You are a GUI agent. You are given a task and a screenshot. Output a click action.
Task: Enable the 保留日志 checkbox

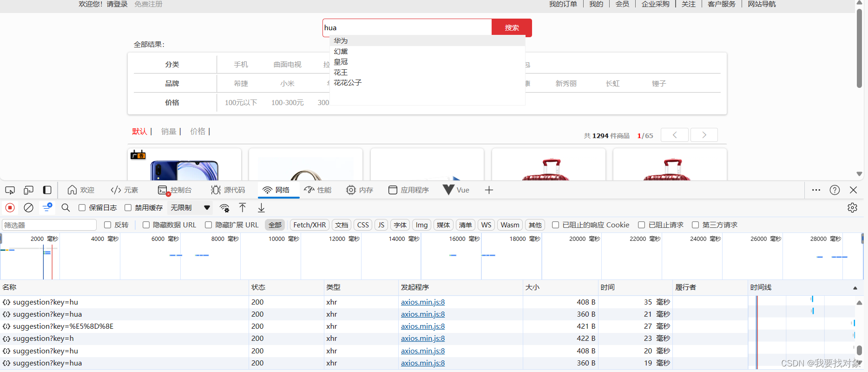82,208
